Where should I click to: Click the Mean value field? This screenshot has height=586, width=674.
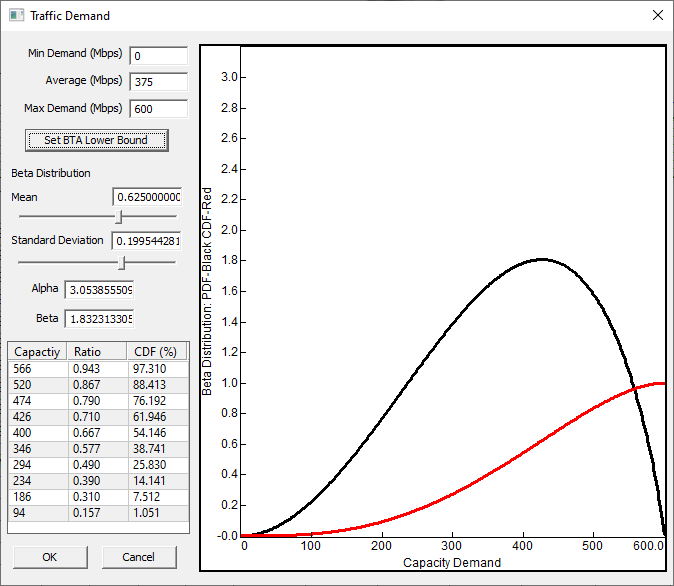click(147, 197)
